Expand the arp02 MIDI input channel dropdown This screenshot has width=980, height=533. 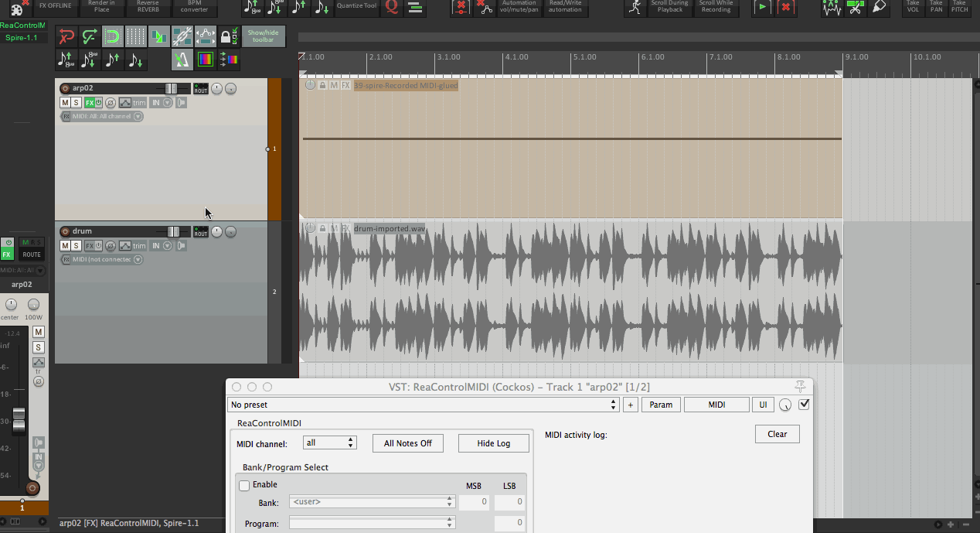[138, 117]
